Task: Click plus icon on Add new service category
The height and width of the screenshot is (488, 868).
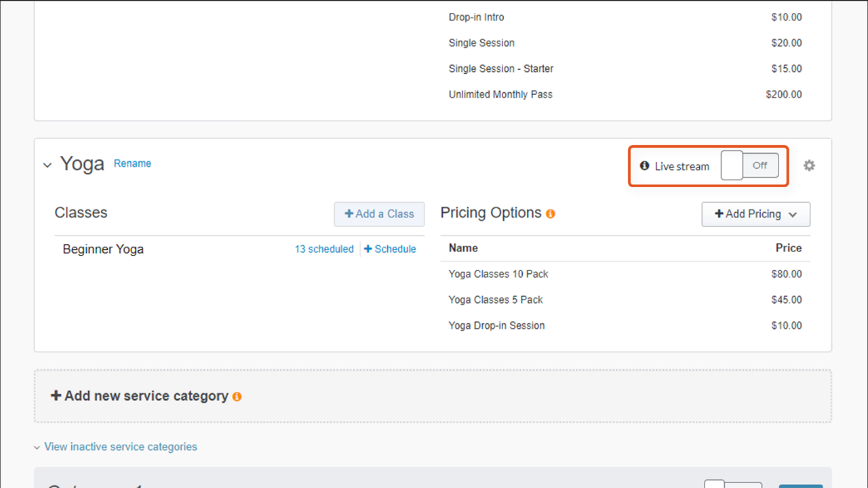Action: point(56,396)
